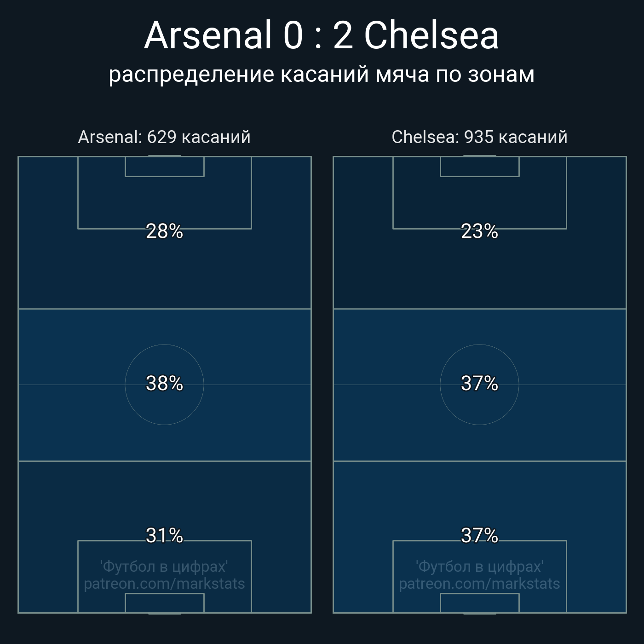Click the 28% label on Arsenal's pitch

click(164, 231)
